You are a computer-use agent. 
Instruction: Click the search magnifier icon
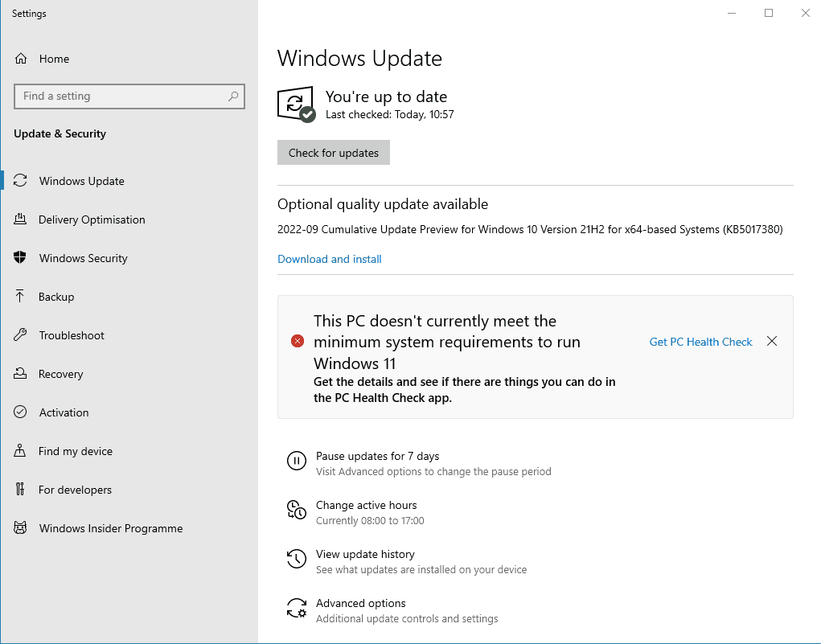pyautogui.click(x=233, y=96)
